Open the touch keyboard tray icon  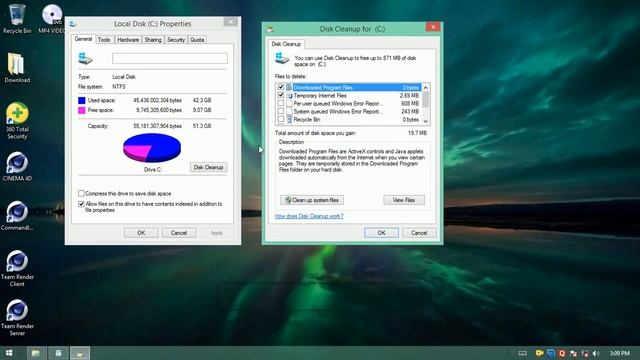(522, 353)
